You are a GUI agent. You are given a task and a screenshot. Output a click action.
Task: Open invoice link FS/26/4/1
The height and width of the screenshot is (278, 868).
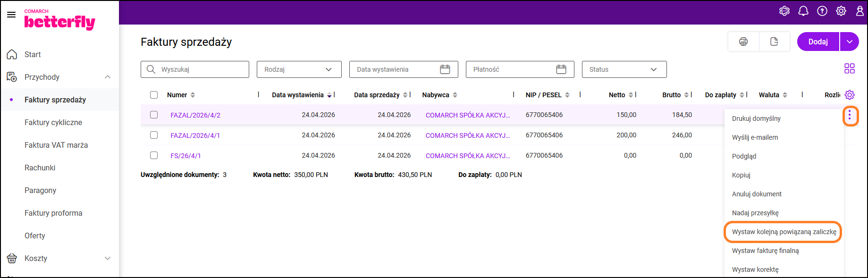[185, 156]
